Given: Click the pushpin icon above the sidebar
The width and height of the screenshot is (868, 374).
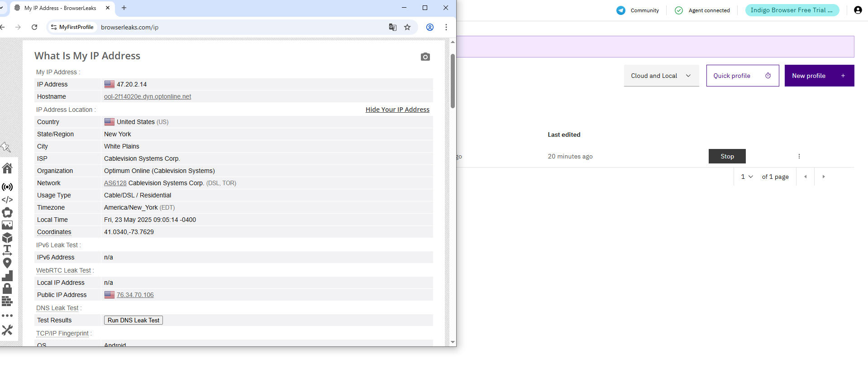Looking at the screenshot, I should (x=6, y=147).
